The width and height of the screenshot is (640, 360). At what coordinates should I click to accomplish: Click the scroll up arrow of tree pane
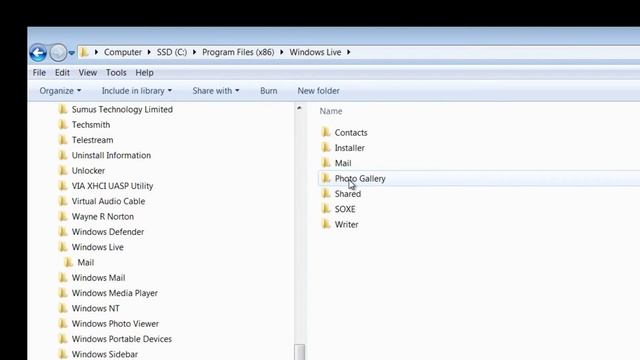[300, 108]
